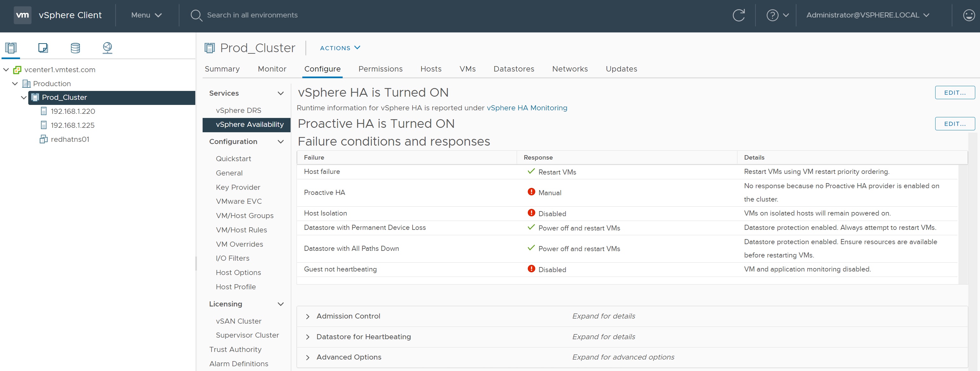The height and width of the screenshot is (371, 980).
Task: Switch to the Summary tab
Action: [222, 69]
